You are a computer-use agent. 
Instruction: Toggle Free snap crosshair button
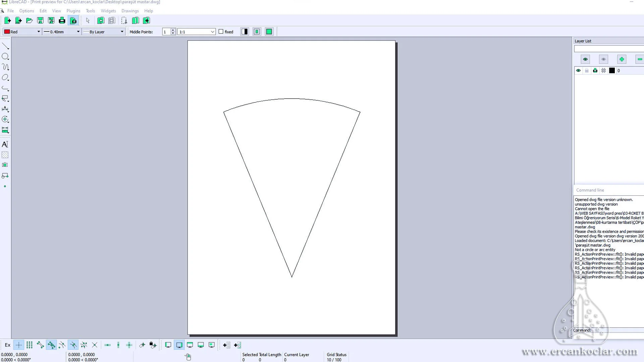(x=19, y=345)
